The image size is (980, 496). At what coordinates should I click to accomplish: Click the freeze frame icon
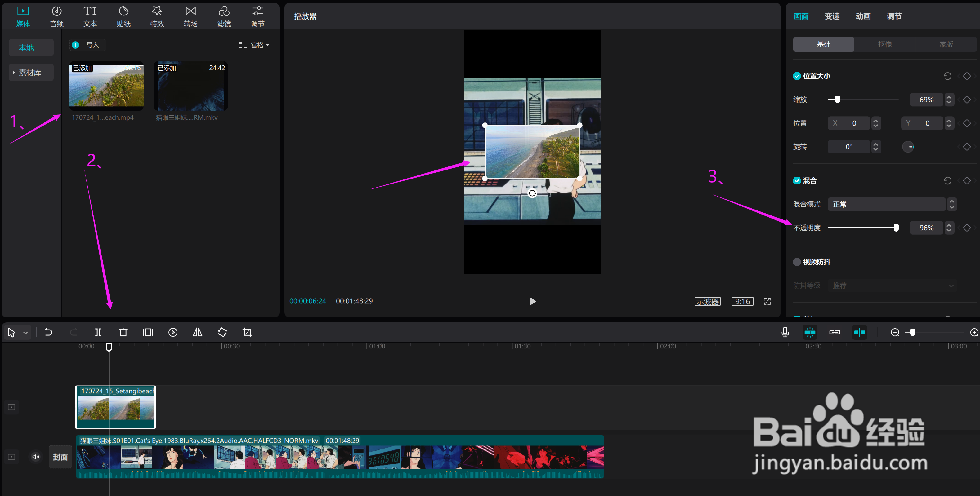pyautogui.click(x=148, y=332)
